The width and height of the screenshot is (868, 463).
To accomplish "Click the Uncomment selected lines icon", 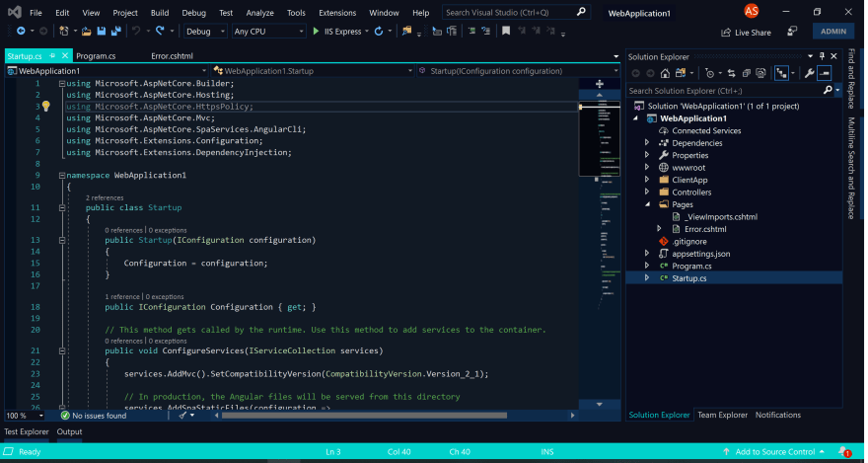I will tap(486, 32).
